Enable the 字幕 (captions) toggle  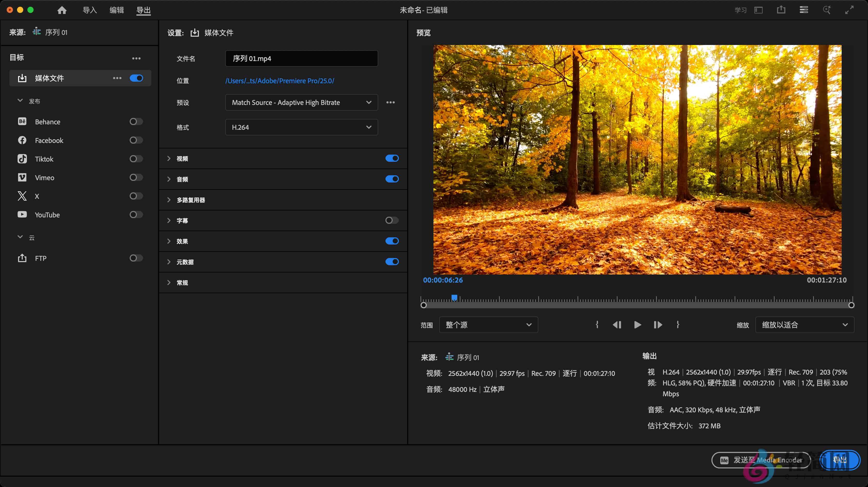(392, 220)
